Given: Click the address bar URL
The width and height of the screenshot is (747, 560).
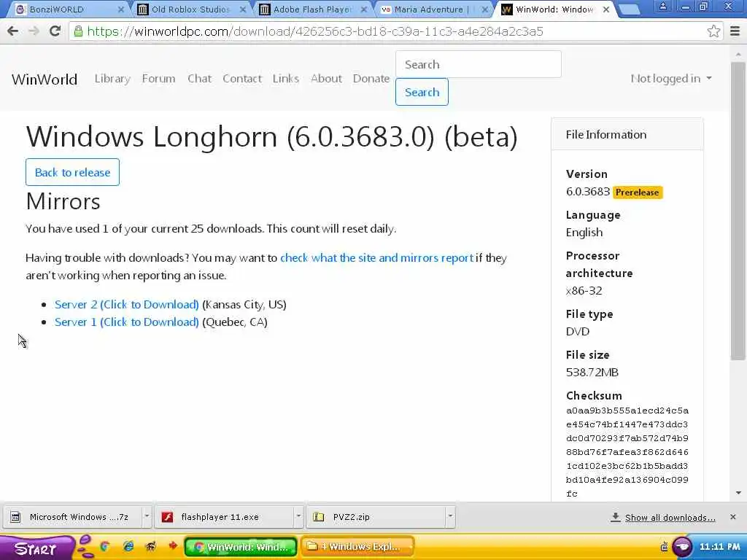Looking at the screenshot, I should 315,31.
